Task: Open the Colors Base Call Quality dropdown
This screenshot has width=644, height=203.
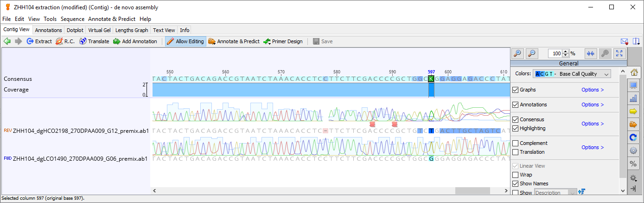Action: [573, 74]
